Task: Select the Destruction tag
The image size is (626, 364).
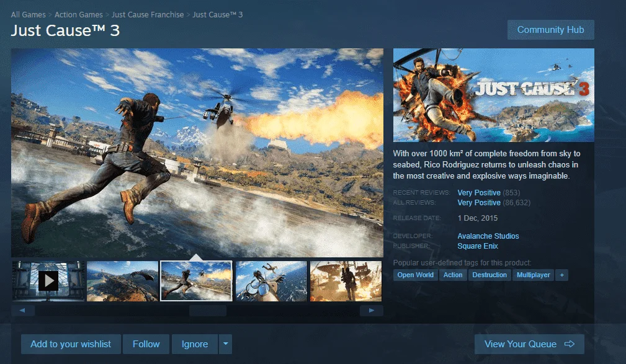Action: click(490, 275)
